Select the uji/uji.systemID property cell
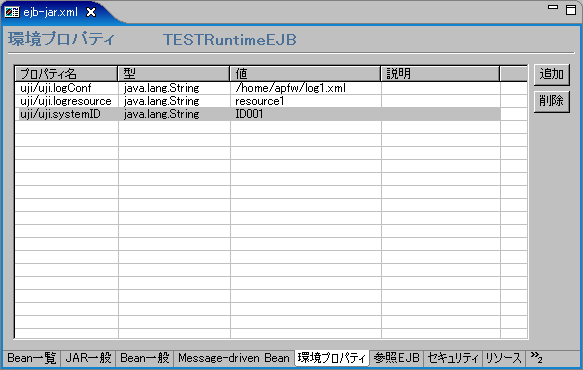This screenshot has height=370, width=583. click(x=67, y=114)
